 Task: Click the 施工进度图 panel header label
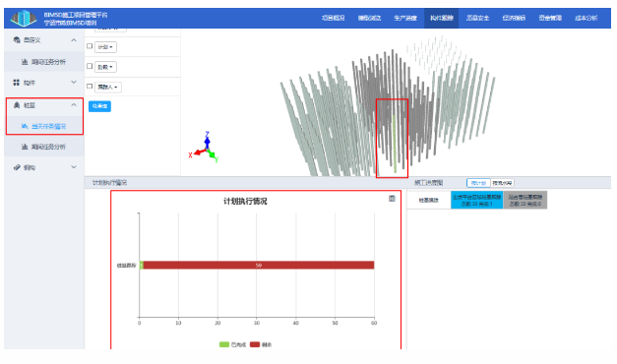[428, 183]
